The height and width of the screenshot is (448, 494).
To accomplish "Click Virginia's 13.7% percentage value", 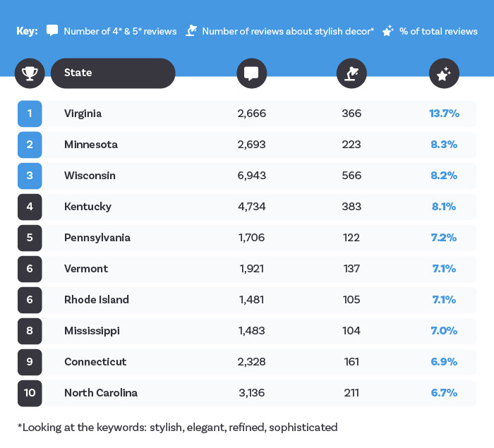I will 444,114.
